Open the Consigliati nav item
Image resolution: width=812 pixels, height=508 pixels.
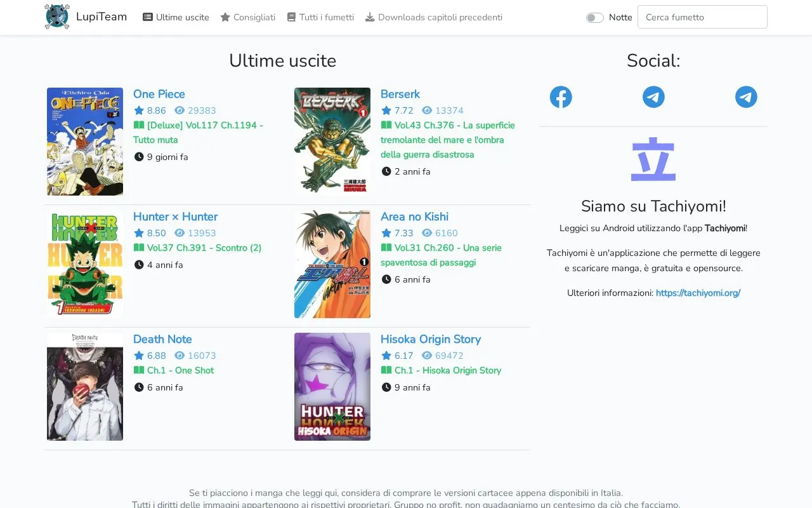point(248,17)
